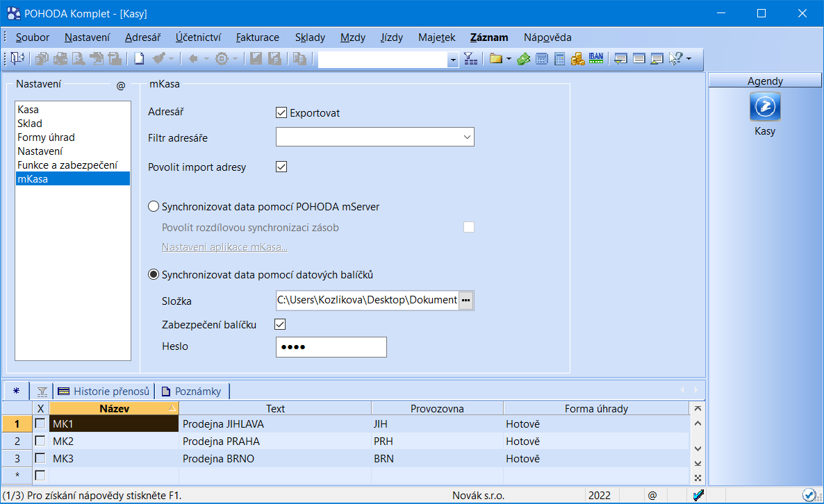The width and height of the screenshot is (824, 504).
Task: Select Synchronizovat pomocí datových balíčků radio
Action: click(154, 275)
